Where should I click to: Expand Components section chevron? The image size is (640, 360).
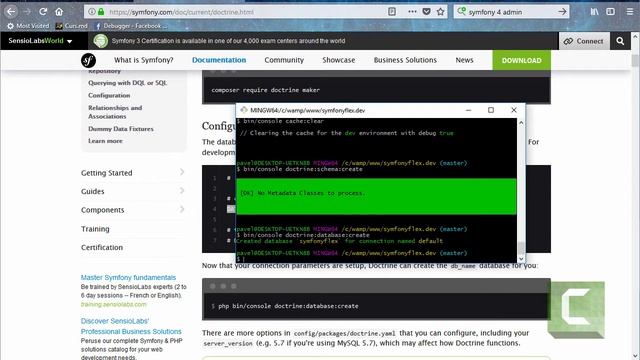[x=182, y=209]
